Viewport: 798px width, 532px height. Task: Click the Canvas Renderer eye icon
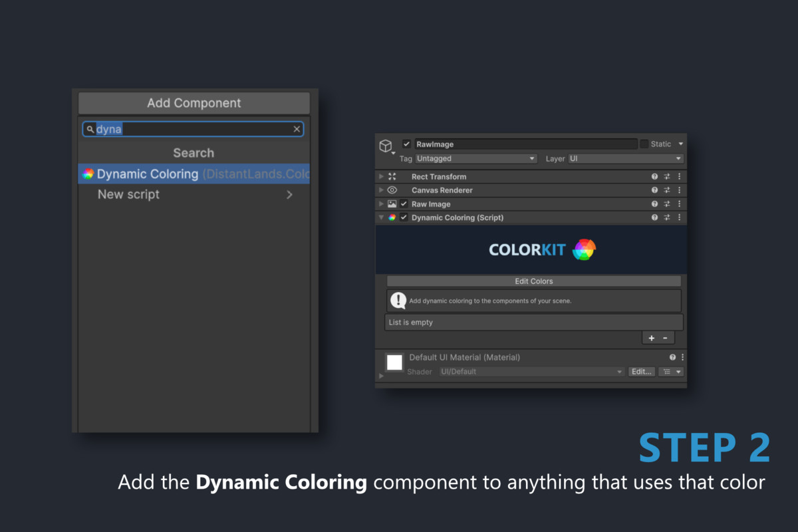[x=392, y=190]
